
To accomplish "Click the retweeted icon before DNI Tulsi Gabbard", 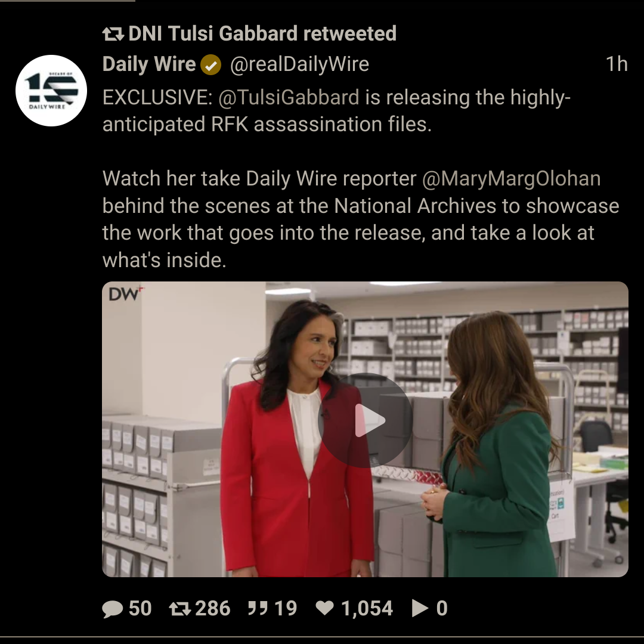I will 113,34.
